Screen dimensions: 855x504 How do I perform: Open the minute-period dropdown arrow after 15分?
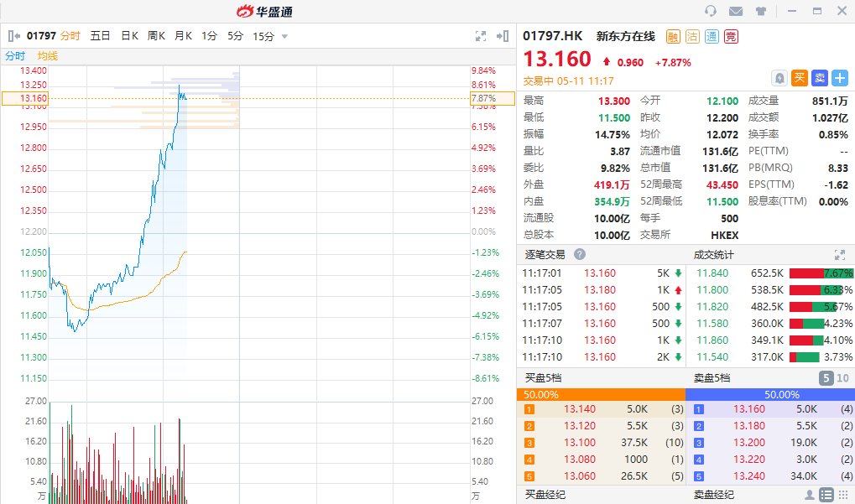click(x=284, y=36)
